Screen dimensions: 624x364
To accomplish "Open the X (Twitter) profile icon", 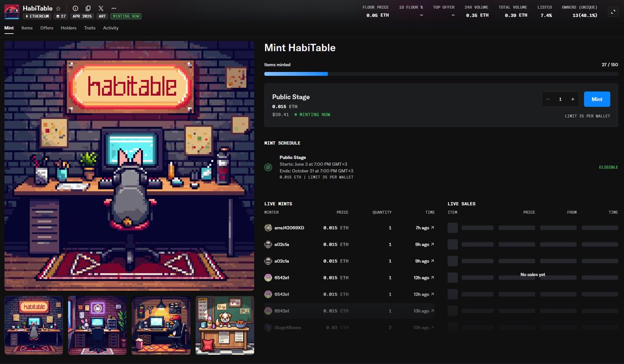I will [101, 8].
